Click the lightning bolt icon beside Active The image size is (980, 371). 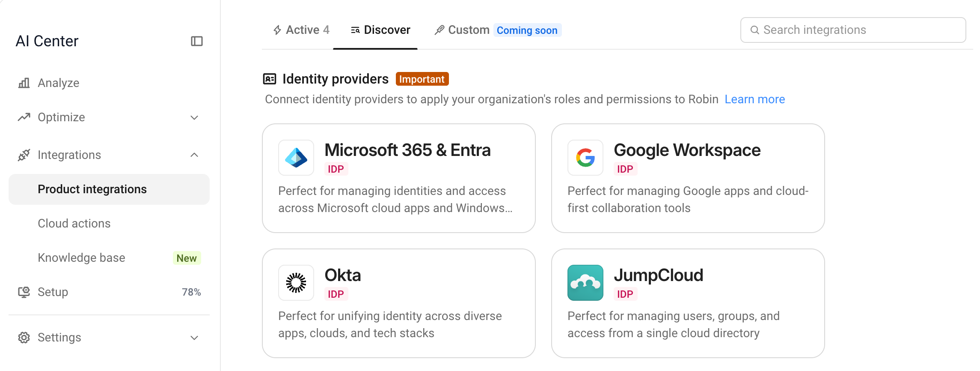[x=277, y=30]
